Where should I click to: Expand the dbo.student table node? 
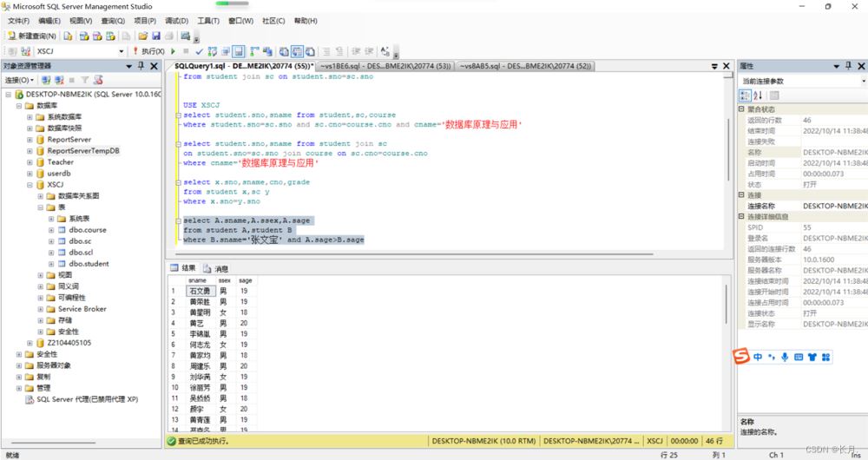[x=52, y=264]
